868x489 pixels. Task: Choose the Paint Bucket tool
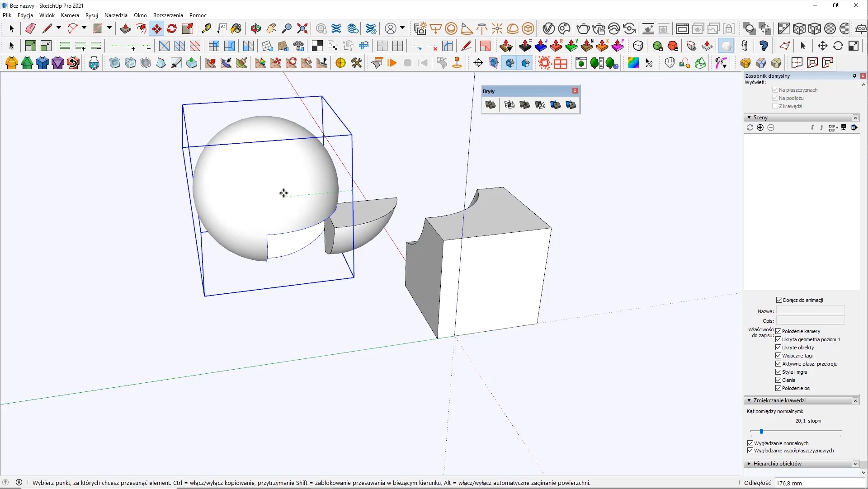click(236, 28)
